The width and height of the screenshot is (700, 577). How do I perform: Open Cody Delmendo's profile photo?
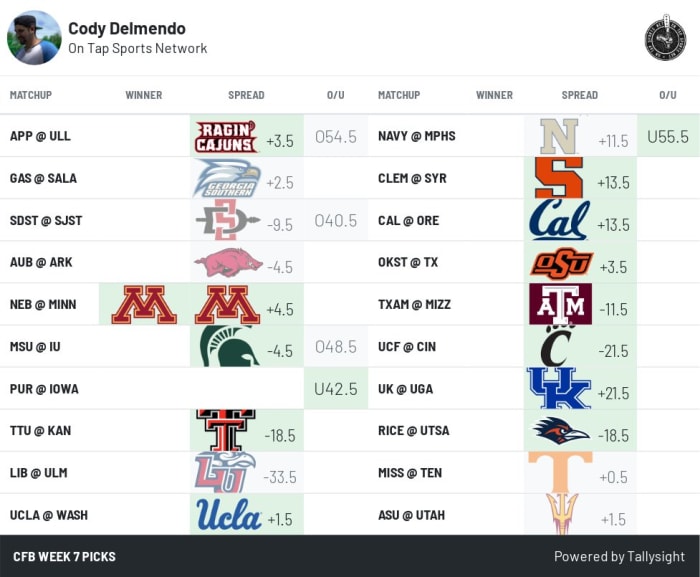pyautogui.click(x=34, y=38)
